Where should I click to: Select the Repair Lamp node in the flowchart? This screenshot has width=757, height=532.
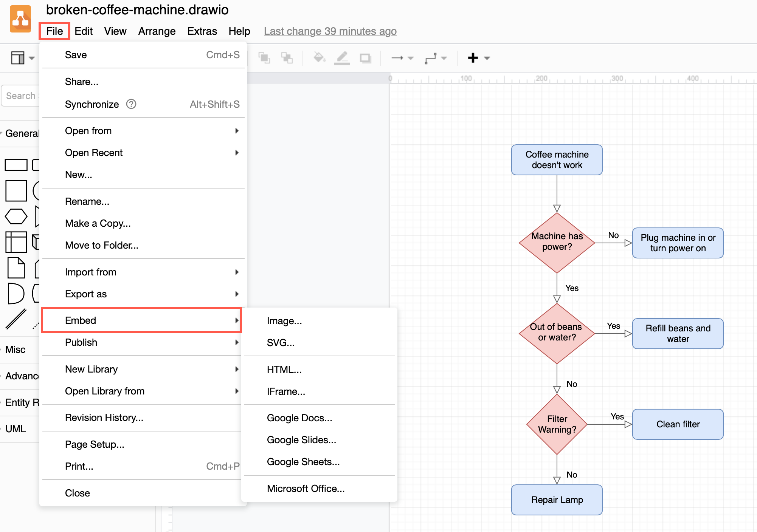(556, 500)
